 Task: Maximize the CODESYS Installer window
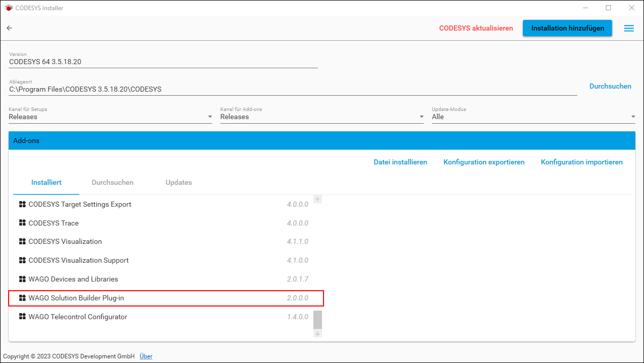click(x=608, y=8)
